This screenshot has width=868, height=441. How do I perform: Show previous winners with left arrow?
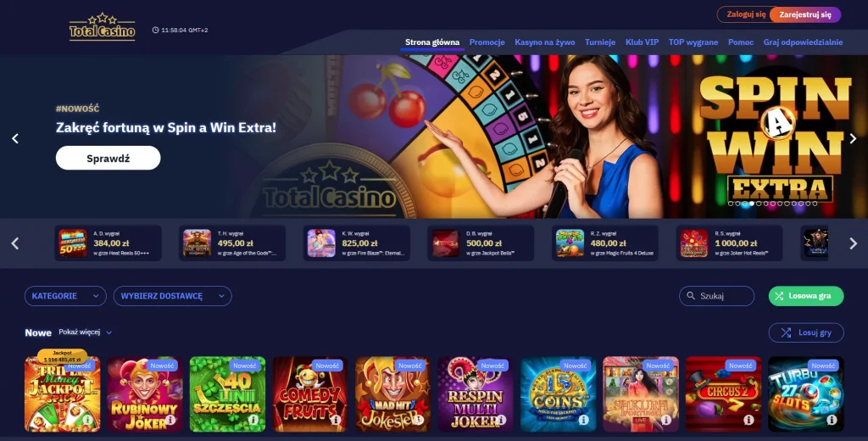(x=15, y=243)
